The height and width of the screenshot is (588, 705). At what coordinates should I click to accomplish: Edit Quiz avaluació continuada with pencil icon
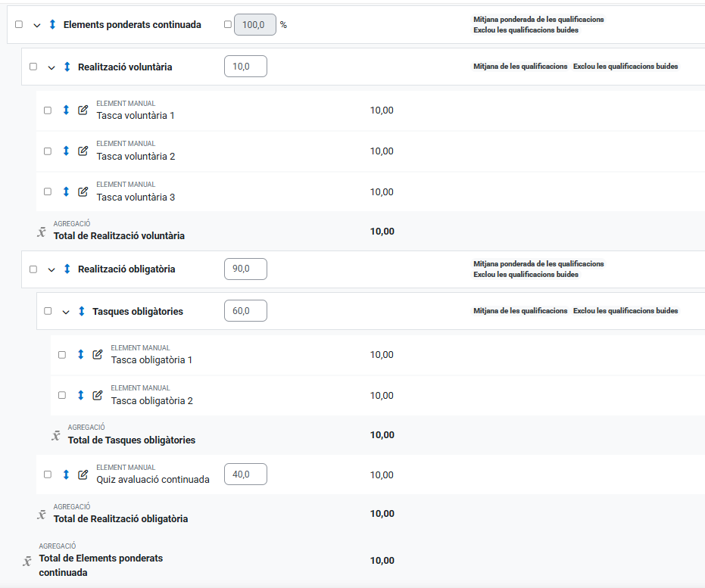pos(83,474)
